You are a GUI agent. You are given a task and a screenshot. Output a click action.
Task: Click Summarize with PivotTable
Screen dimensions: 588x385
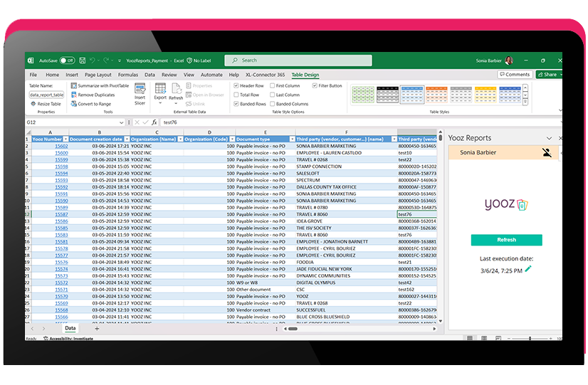[x=100, y=86]
